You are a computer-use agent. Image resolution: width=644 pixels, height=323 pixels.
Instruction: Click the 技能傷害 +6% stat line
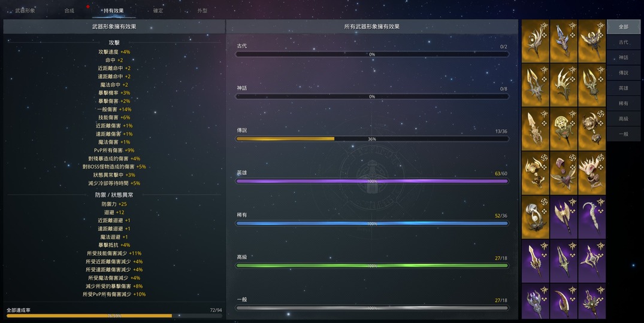tap(114, 118)
